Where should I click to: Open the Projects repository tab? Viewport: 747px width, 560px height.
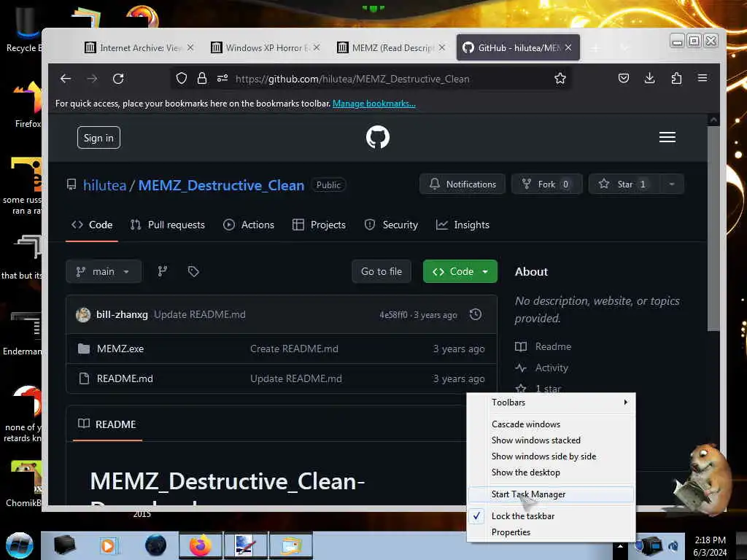tap(319, 225)
